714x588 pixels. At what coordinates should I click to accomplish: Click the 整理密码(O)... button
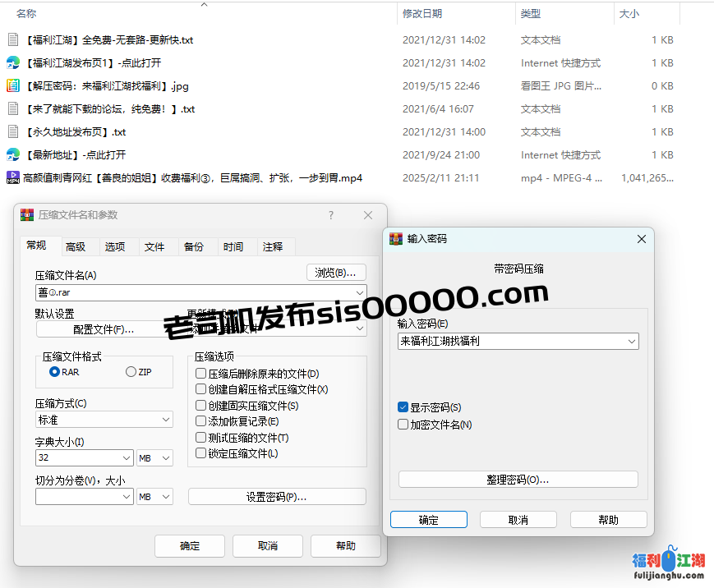coord(518,480)
